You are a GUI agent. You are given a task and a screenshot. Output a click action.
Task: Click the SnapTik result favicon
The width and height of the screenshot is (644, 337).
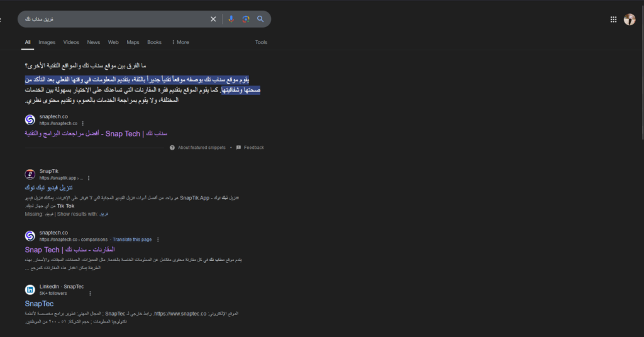pyautogui.click(x=30, y=174)
